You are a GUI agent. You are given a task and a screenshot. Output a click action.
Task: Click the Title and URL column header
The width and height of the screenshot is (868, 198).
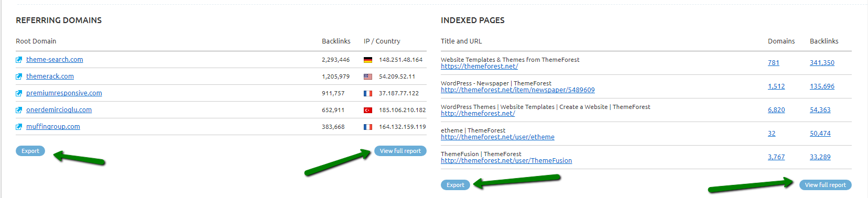tap(461, 41)
